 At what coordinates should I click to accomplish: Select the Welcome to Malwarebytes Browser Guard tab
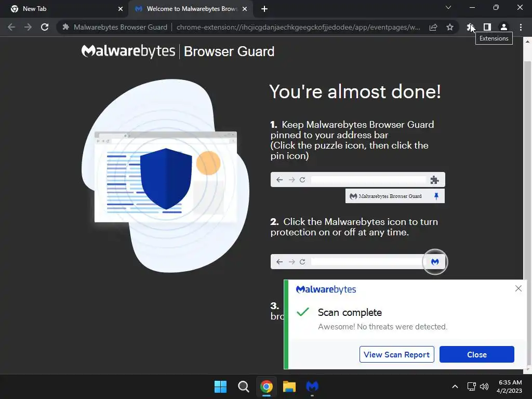(x=191, y=9)
